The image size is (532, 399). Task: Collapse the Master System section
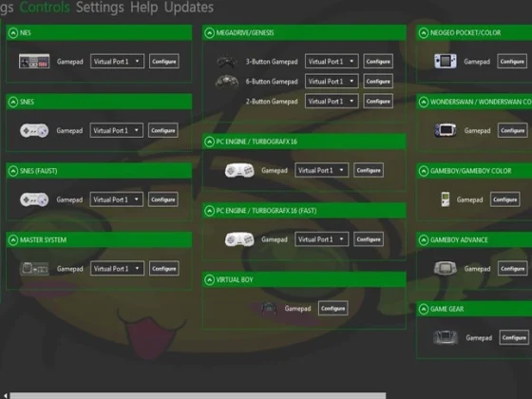tap(13, 240)
